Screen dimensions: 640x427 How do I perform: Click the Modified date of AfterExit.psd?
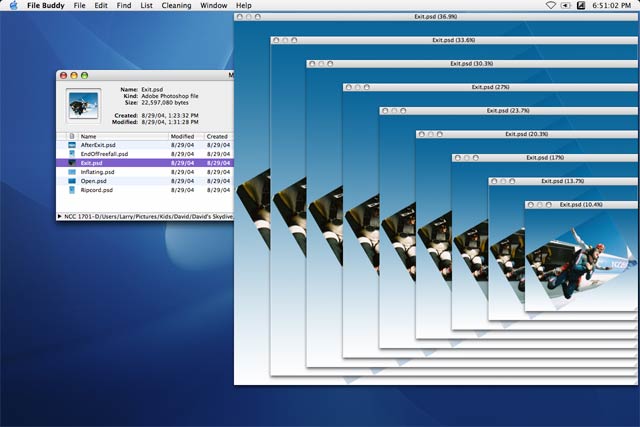182,145
